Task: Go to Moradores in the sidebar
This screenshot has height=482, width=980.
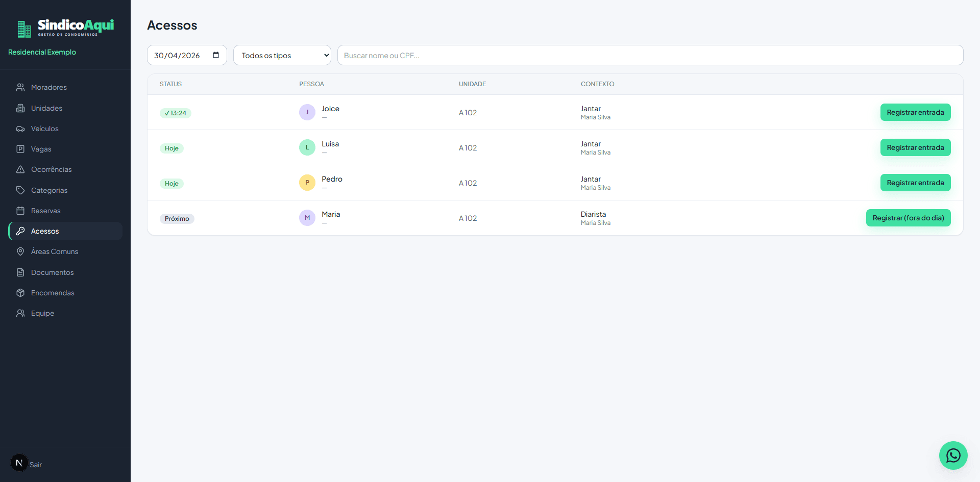Action: click(x=65, y=87)
